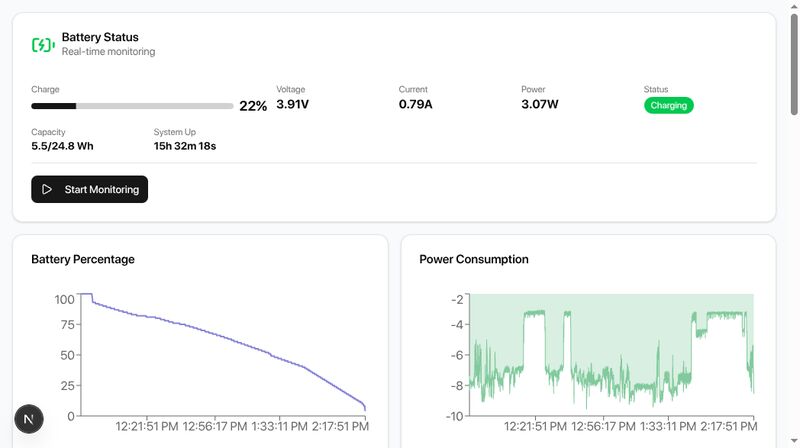Click the Battery Status heading
This screenshot has height=448, width=800.
[x=100, y=37]
